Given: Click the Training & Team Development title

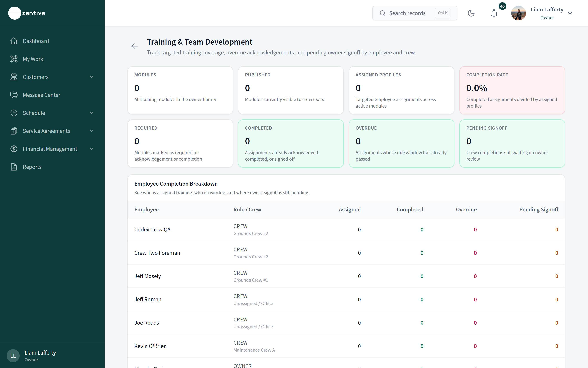Looking at the screenshot, I should coord(200,42).
